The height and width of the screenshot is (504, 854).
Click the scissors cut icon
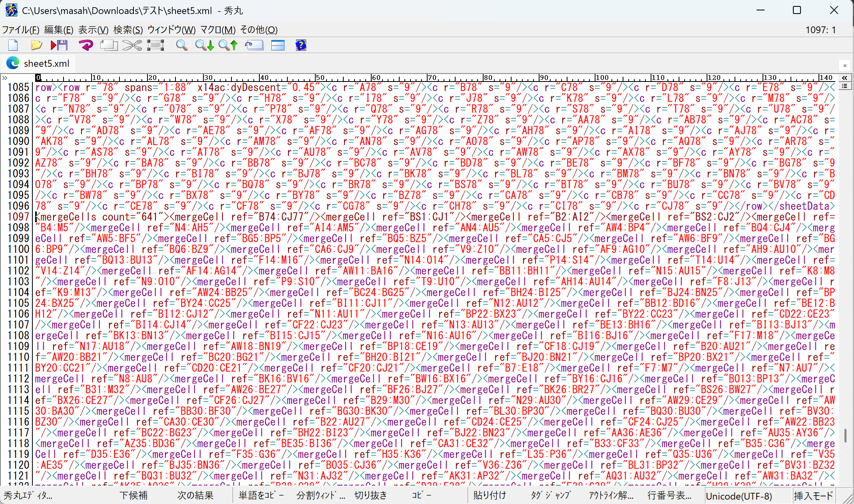132,45
